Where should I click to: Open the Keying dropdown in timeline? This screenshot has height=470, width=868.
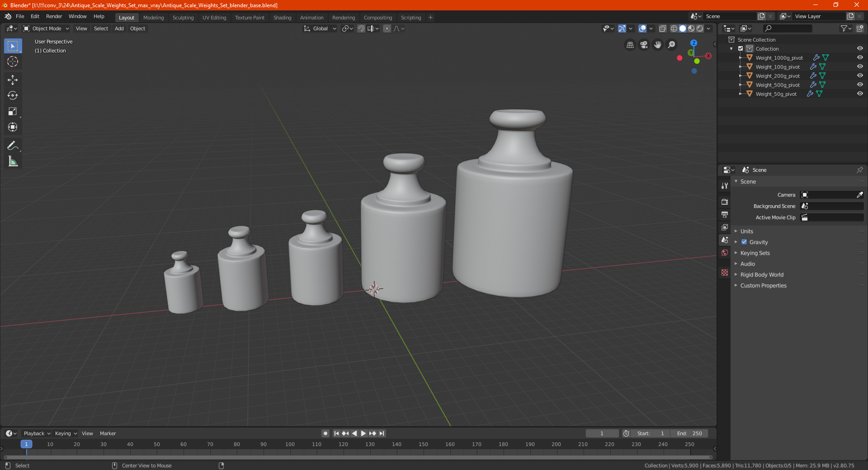[x=66, y=433]
